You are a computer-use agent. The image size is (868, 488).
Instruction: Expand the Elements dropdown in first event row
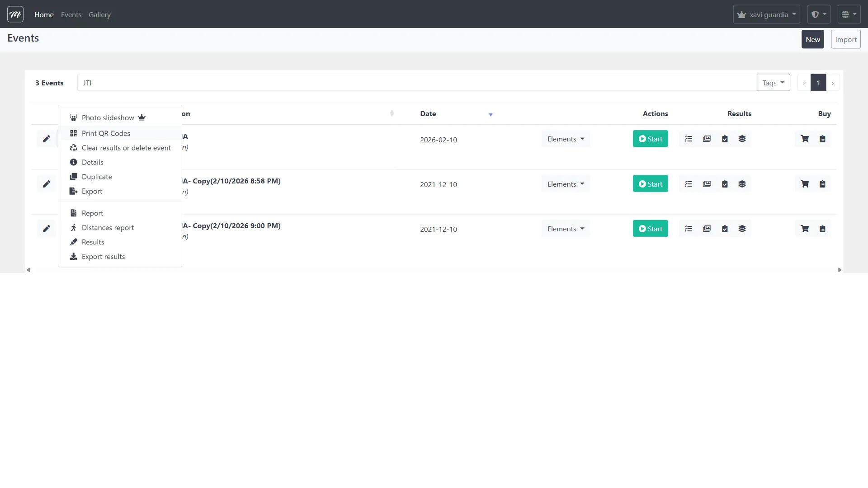(566, 139)
